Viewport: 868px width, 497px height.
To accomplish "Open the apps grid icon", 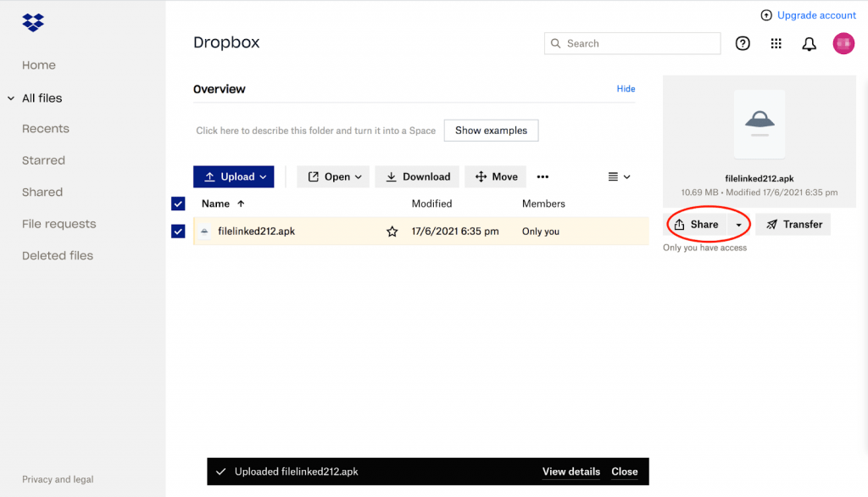I will click(x=776, y=43).
